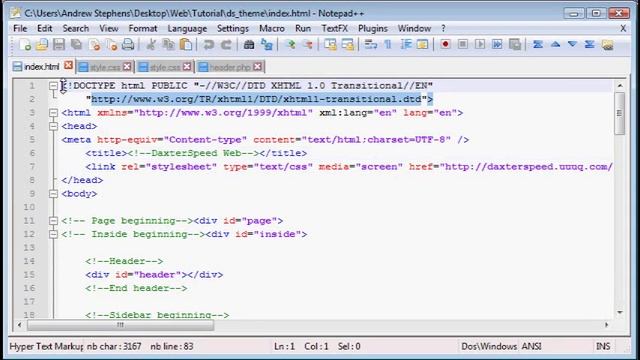Click the div id="header" code line
This screenshot has height=360, width=640.
154,275
